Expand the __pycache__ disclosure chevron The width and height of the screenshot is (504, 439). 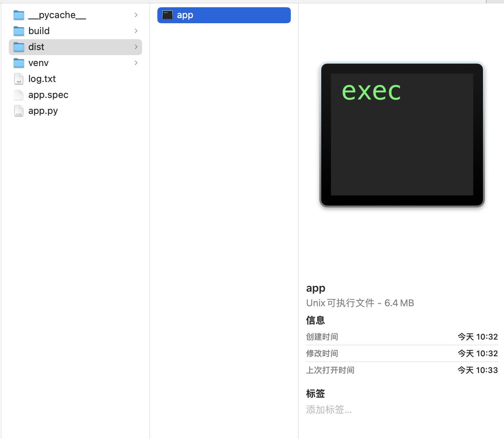(x=136, y=15)
